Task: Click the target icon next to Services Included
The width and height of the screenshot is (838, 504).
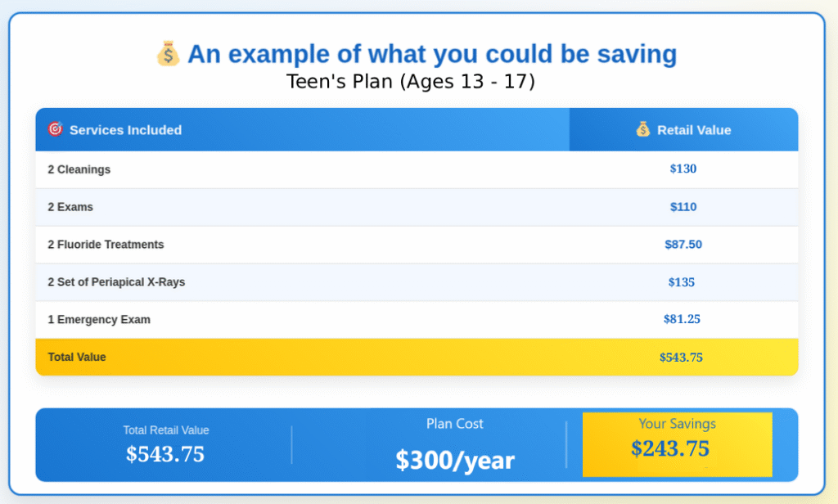Action: (x=56, y=129)
